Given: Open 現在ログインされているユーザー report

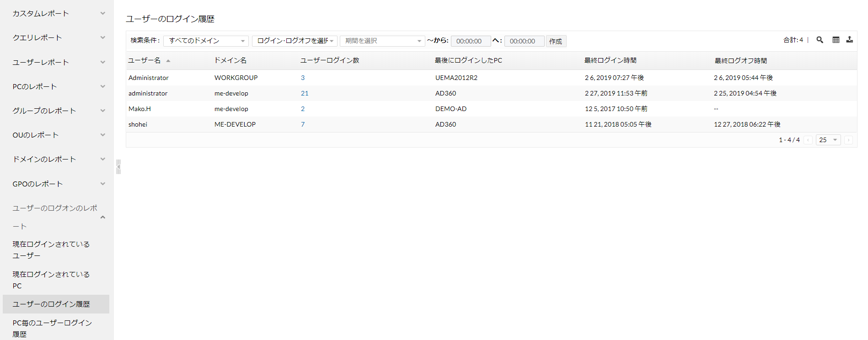Looking at the screenshot, I should 51,250.
